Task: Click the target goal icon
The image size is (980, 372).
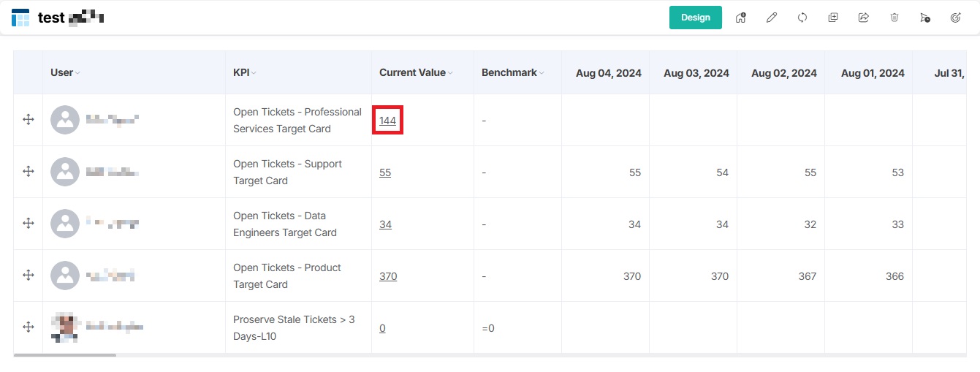Action: (x=955, y=18)
